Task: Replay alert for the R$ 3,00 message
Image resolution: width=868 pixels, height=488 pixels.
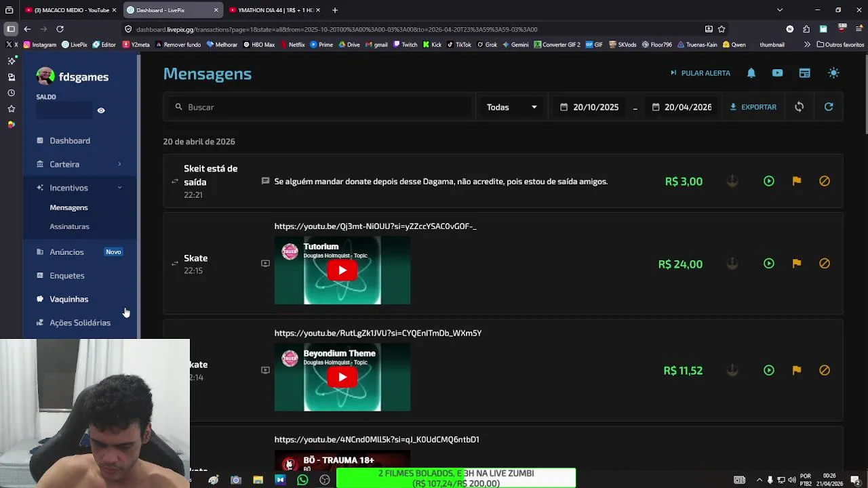Action: point(769,182)
